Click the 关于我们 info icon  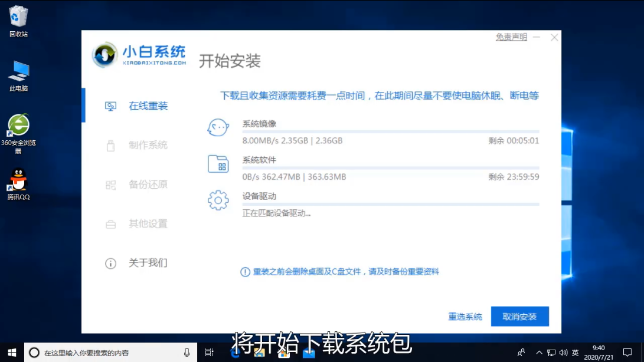coord(110,264)
